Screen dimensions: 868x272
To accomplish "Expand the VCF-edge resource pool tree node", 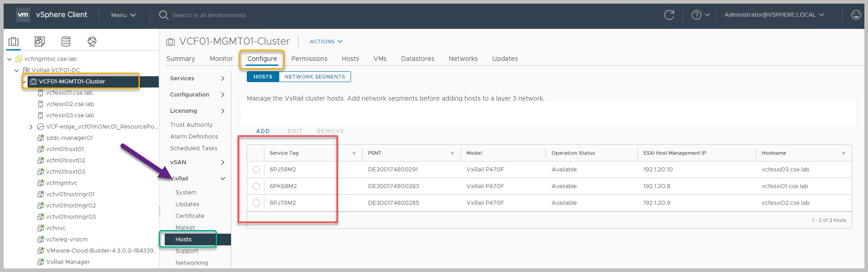I will pyautogui.click(x=31, y=127).
